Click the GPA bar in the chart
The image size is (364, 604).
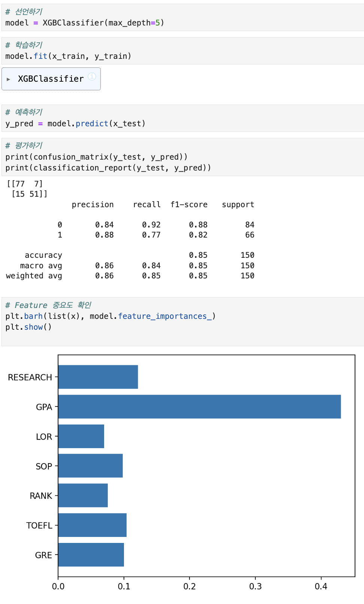pyautogui.click(x=200, y=407)
